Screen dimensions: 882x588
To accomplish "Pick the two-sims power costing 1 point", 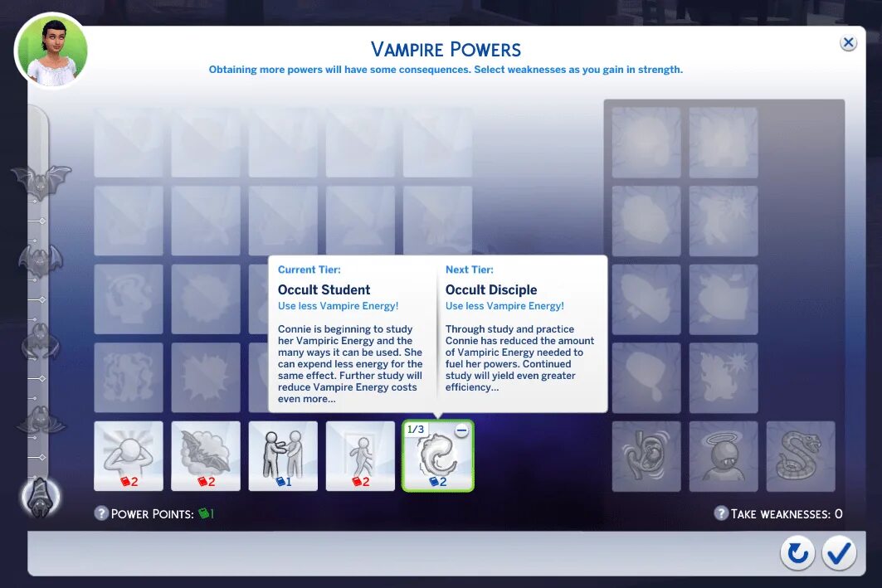I will coord(283,455).
